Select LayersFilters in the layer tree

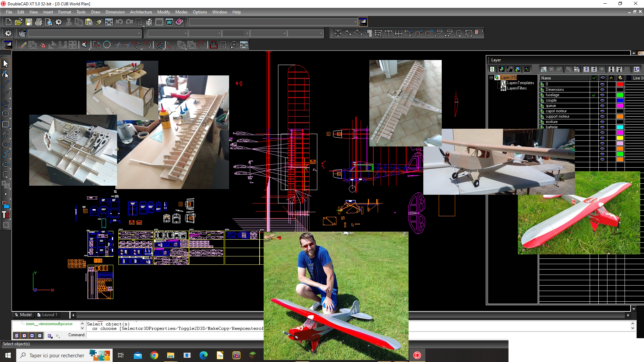pyautogui.click(x=517, y=88)
